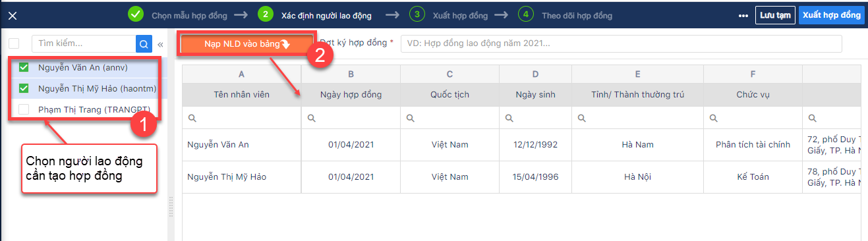Open the three-dots more options menu
Image resolution: width=868 pixels, height=241 pixels.
pyautogui.click(x=743, y=16)
